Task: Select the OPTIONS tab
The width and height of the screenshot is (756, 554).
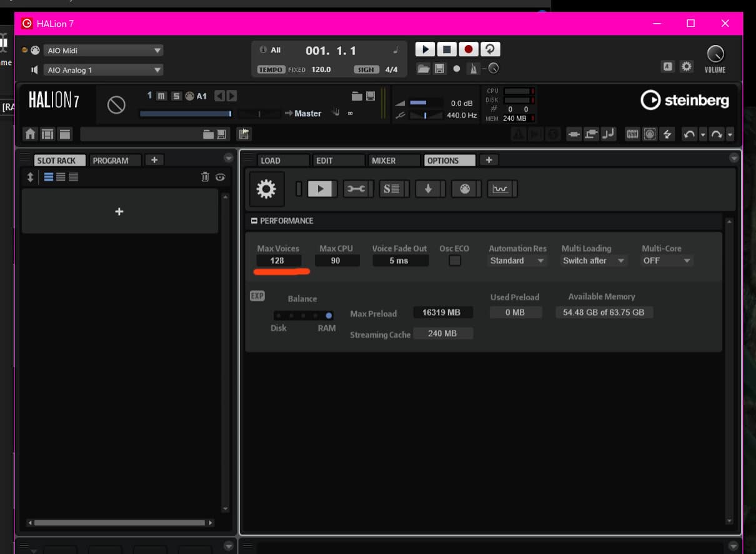Action: point(449,161)
